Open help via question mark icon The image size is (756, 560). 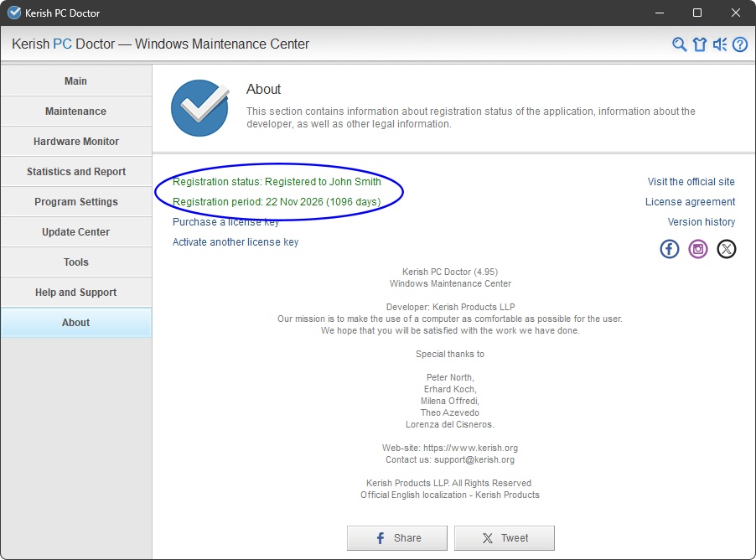coord(740,44)
